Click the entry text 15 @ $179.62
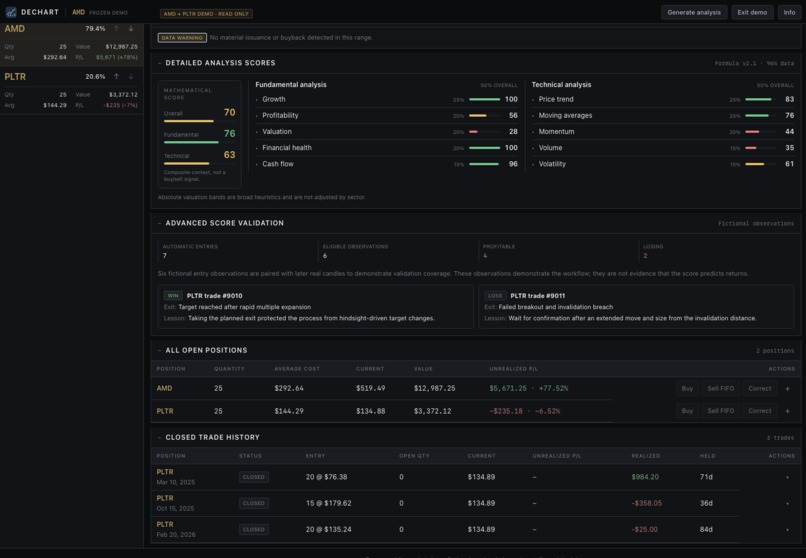This screenshot has width=806, height=558. (x=328, y=503)
